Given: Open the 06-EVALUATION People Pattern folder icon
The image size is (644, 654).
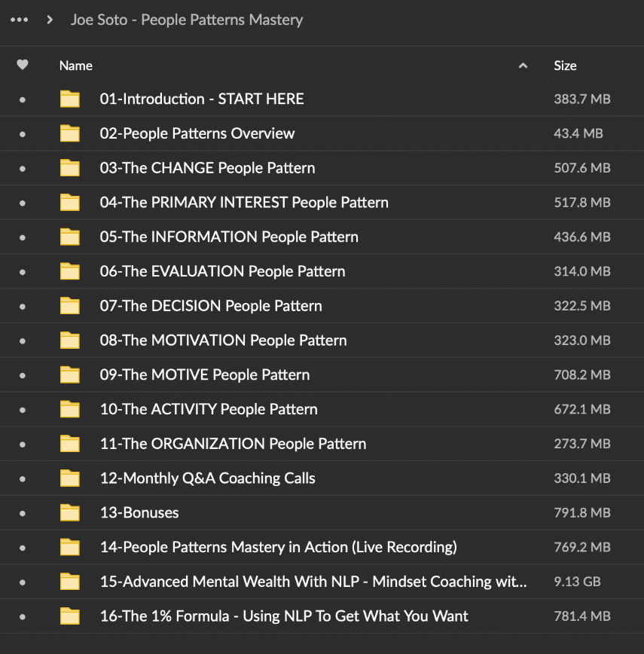Looking at the screenshot, I should (x=69, y=271).
